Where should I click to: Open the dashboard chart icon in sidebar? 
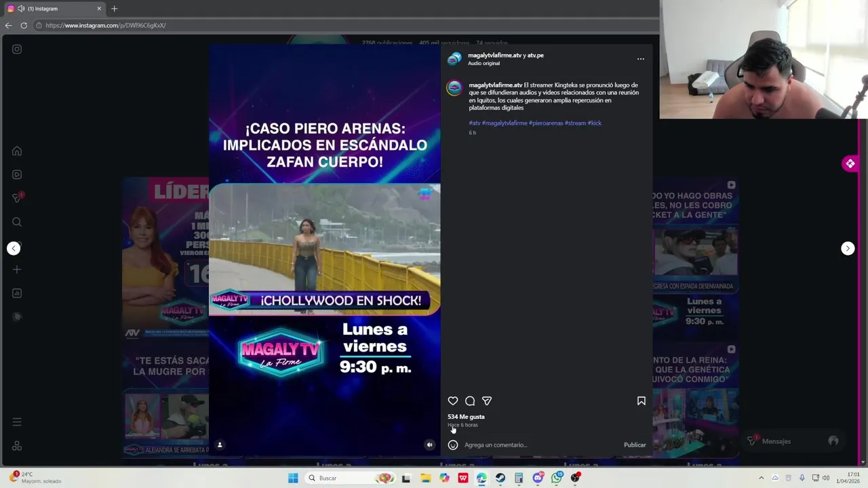(17, 293)
